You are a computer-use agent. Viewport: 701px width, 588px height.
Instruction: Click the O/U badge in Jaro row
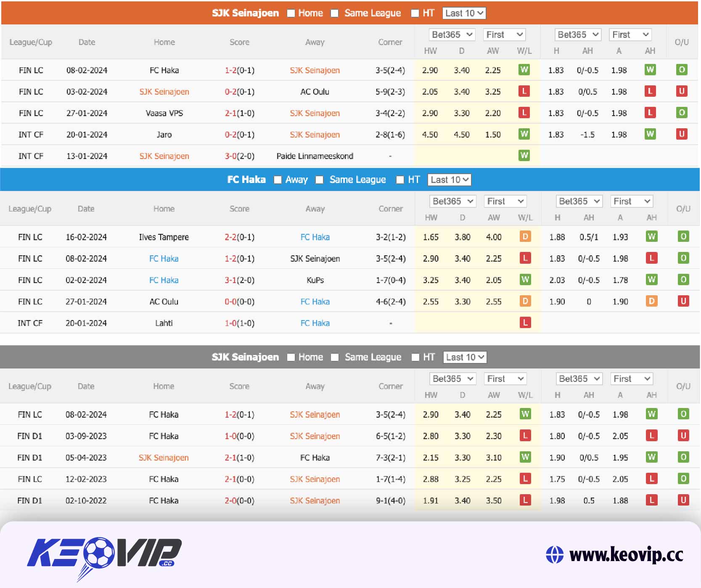[682, 134]
